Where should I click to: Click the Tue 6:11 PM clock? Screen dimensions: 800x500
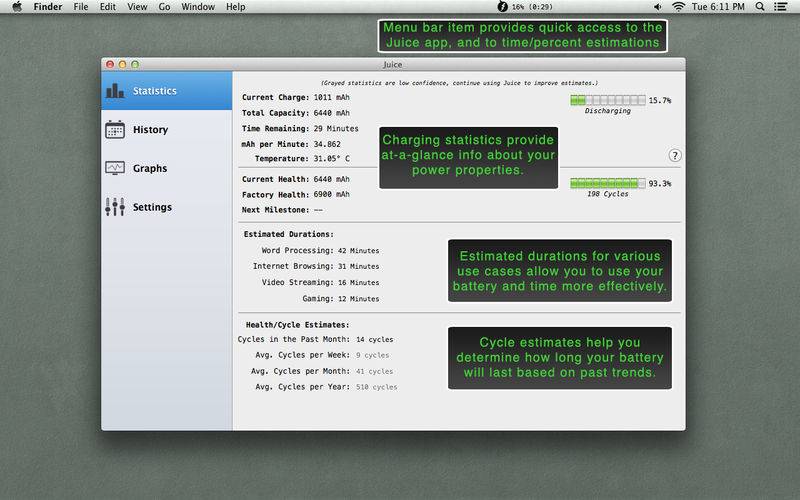tap(718, 7)
